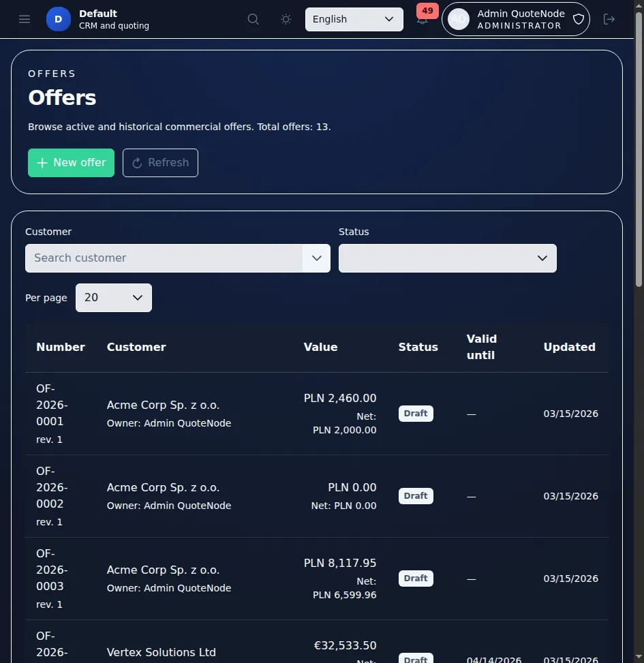The width and height of the screenshot is (644, 663).
Task: Click the administrator shield icon
Action: point(578,19)
